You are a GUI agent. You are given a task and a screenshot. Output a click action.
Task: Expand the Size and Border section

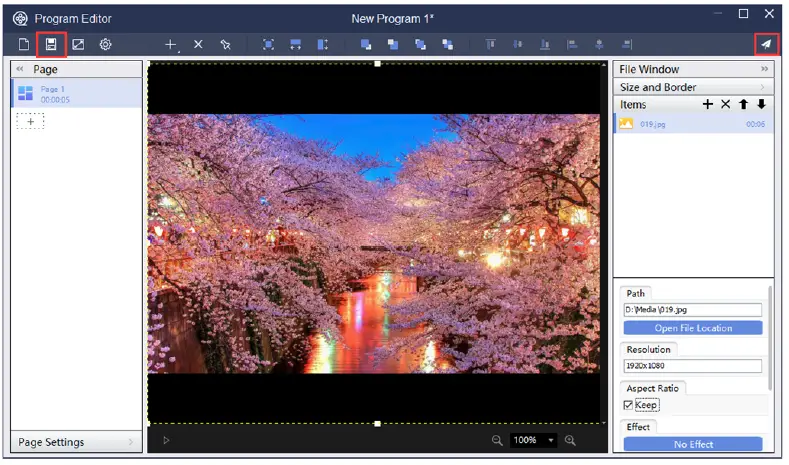(693, 87)
